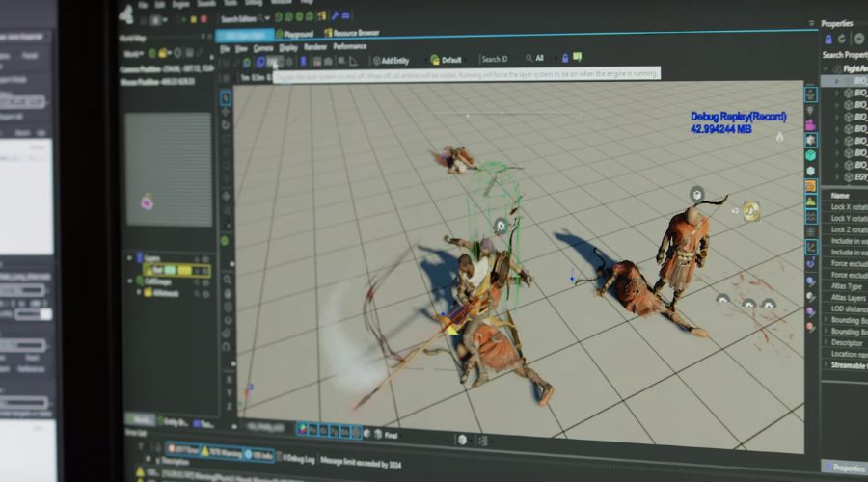868x482 pixels.
Task: Click the gear gizmo above the fighting character
Action: (x=501, y=226)
